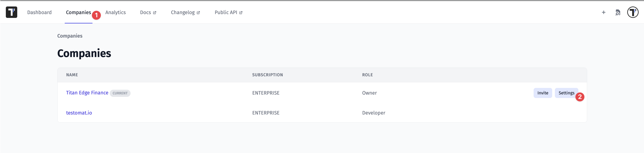Open the Titan Edge Finance company
This screenshot has height=153, width=644.
(87, 93)
